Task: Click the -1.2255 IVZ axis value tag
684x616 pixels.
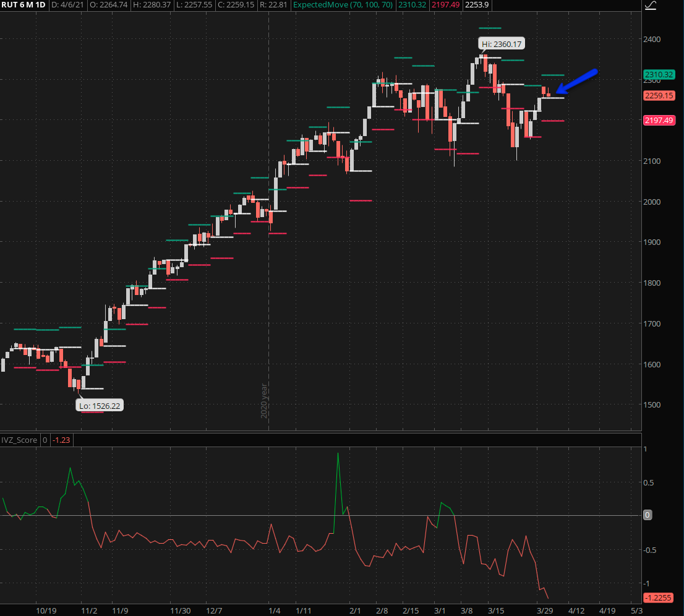Action: 659,597
